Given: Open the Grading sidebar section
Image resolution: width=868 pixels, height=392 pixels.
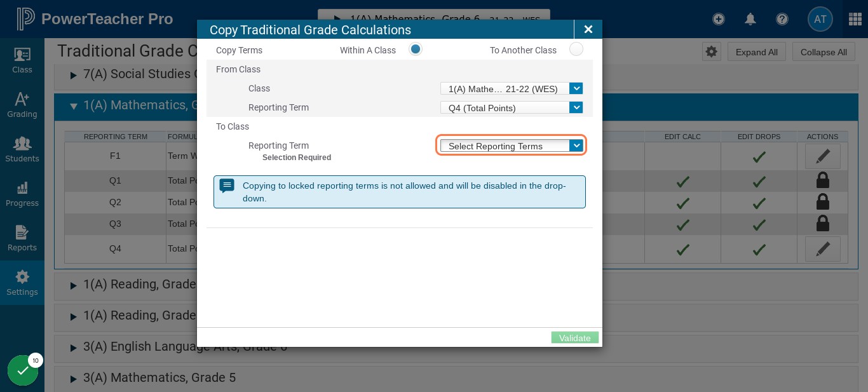Looking at the screenshot, I should pos(22,105).
